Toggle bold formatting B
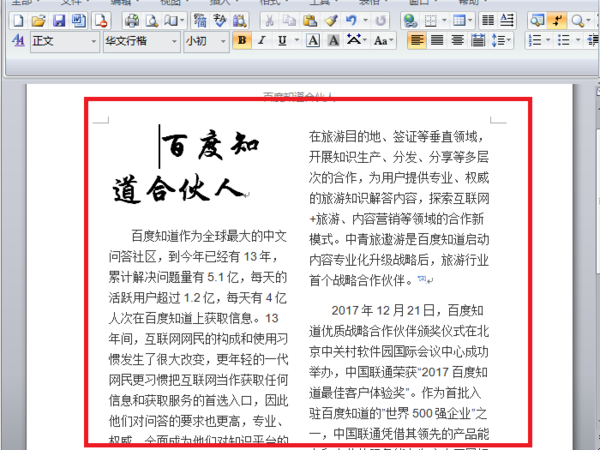 (x=242, y=40)
